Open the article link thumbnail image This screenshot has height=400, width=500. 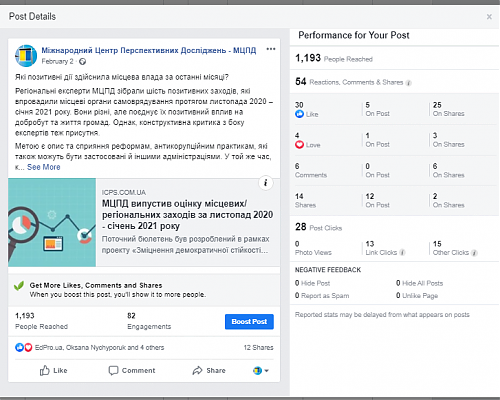coord(52,222)
